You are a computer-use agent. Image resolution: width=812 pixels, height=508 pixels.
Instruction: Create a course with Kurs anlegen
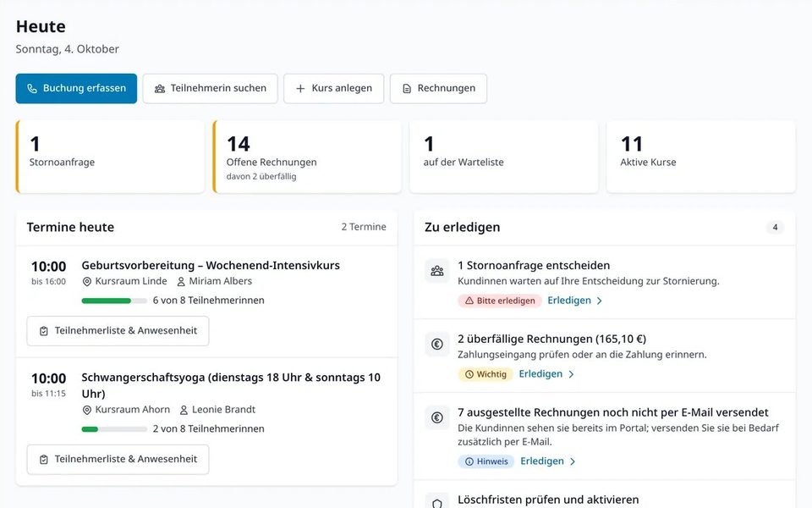pos(334,89)
